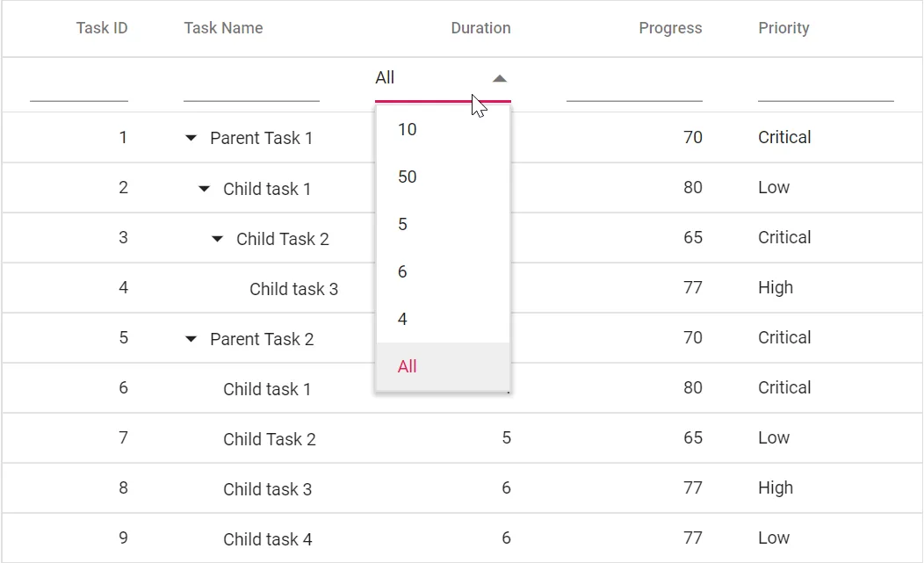Image resolution: width=924 pixels, height=563 pixels.
Task: Select the Child task 4 row
Action: (x=268, y=538)
